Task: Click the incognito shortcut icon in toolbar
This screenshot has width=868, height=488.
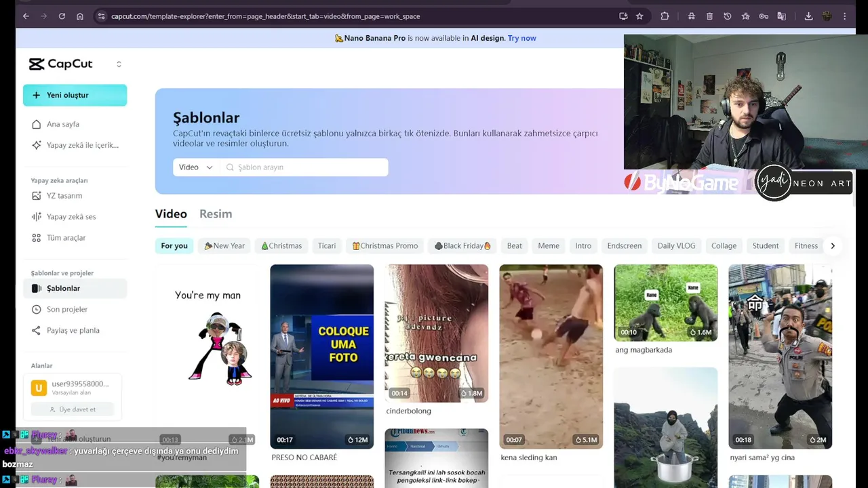Action: coord(691,16)
